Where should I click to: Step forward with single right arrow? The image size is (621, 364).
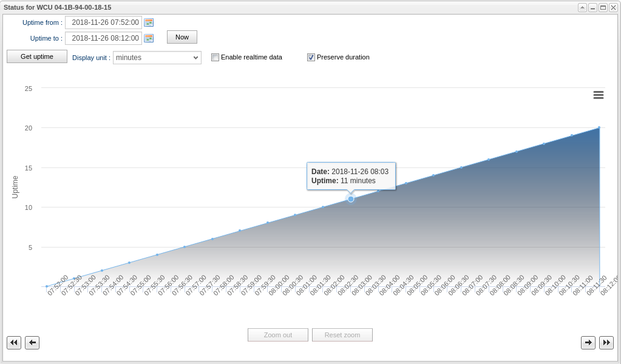[588, 343]
